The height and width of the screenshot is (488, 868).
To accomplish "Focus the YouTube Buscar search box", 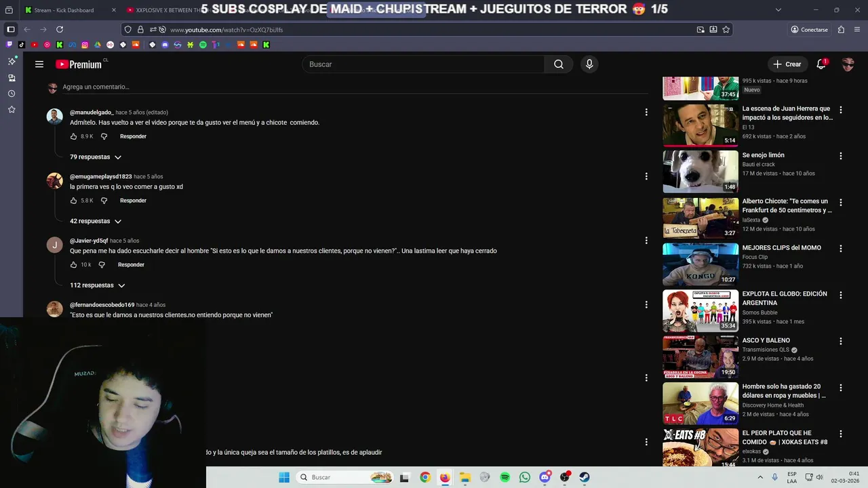I will pos(423,64).
